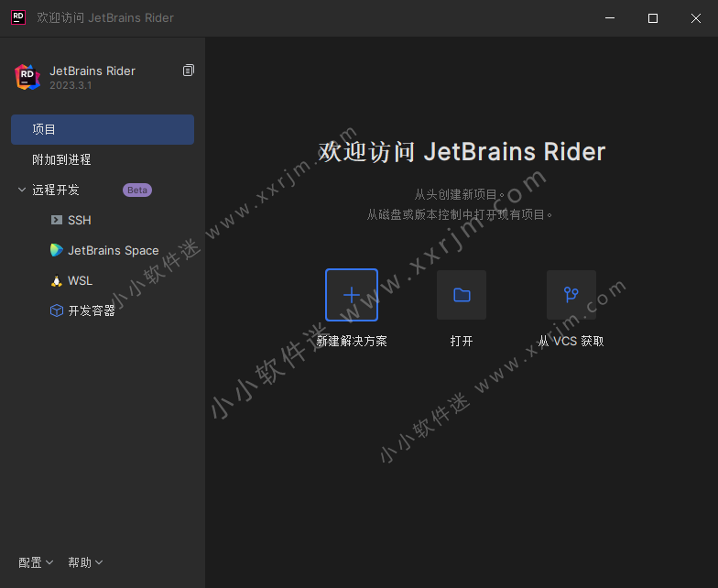
Task: Click the Rider logo in sidebar
Action: (x=27, y=77)
